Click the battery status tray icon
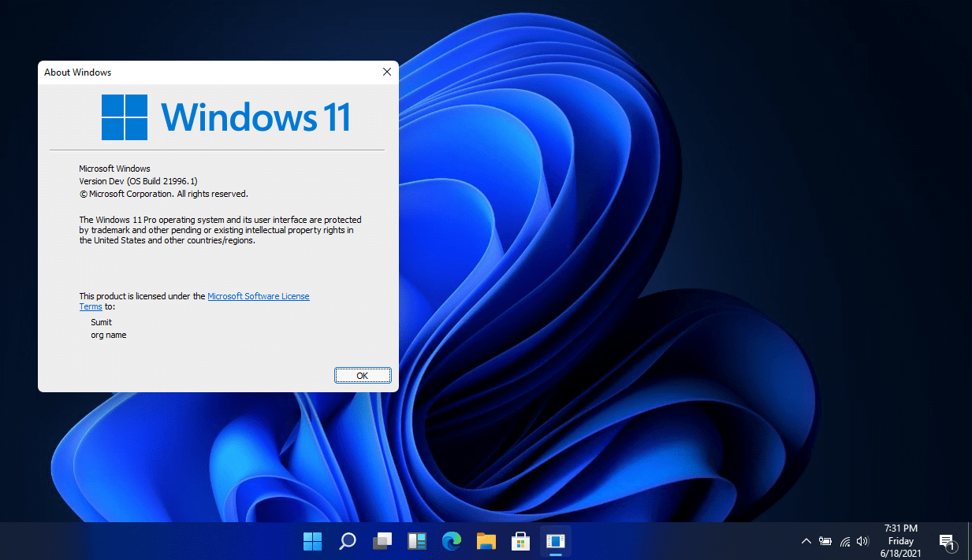Image resolution: width=972 pixels, height=560 pixels. 825,541
